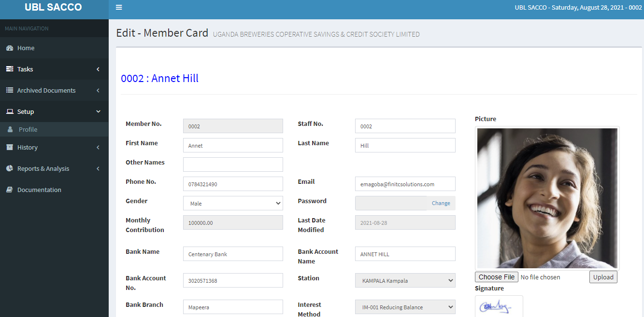Click the Phone No. input field
This screenshot has width=644, height=317.
[x=233, y=184]
